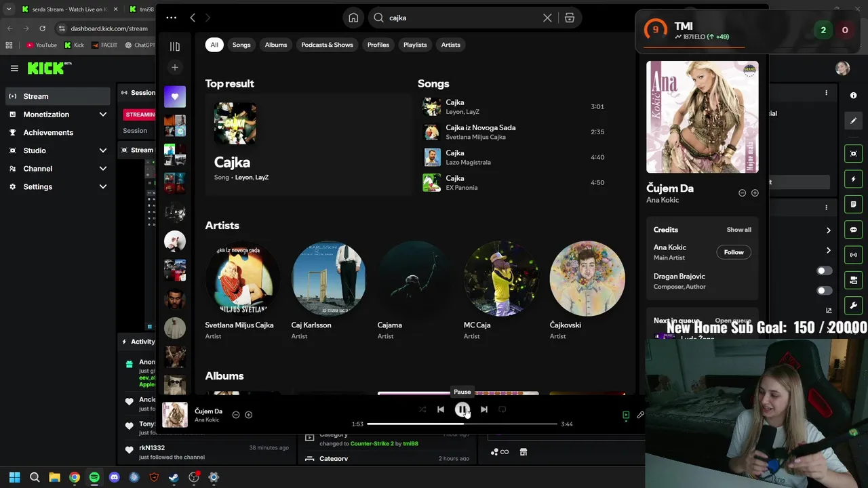Click Kick lightning bolt icon

tap(853, 179)
